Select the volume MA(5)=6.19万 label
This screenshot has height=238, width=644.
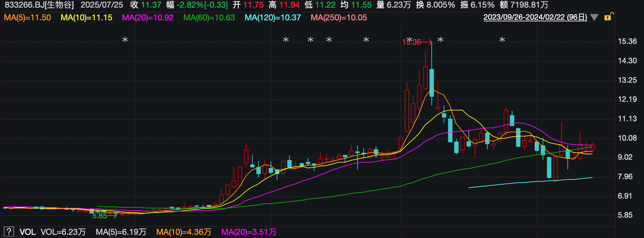[x=121, y=232]
